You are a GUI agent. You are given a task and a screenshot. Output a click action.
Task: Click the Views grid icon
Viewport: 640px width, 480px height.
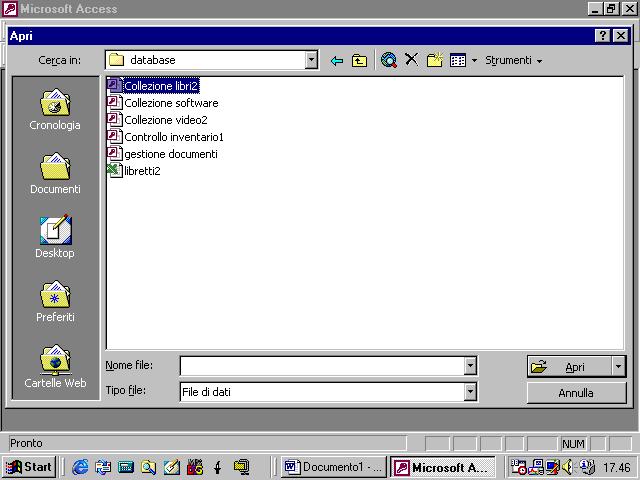(458, 60)
